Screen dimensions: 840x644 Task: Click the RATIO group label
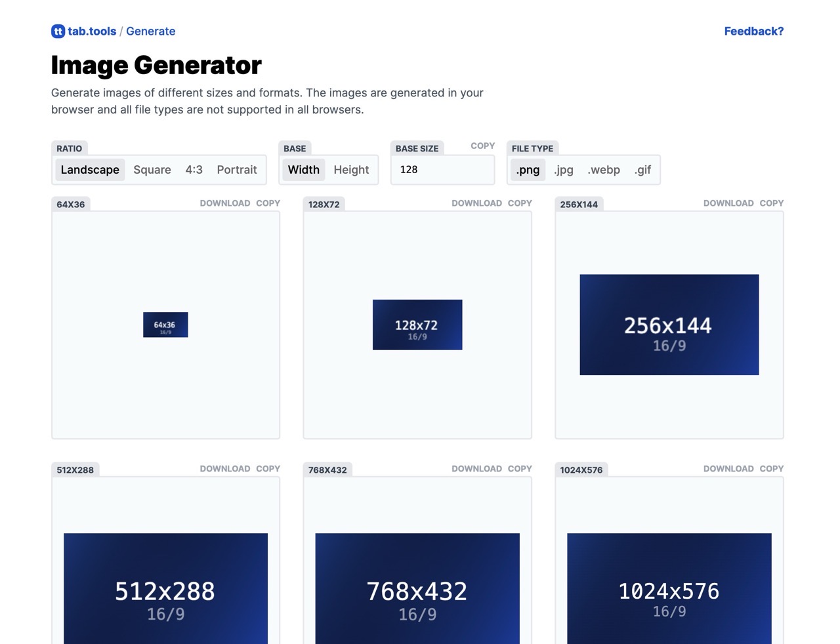(70, 149)
